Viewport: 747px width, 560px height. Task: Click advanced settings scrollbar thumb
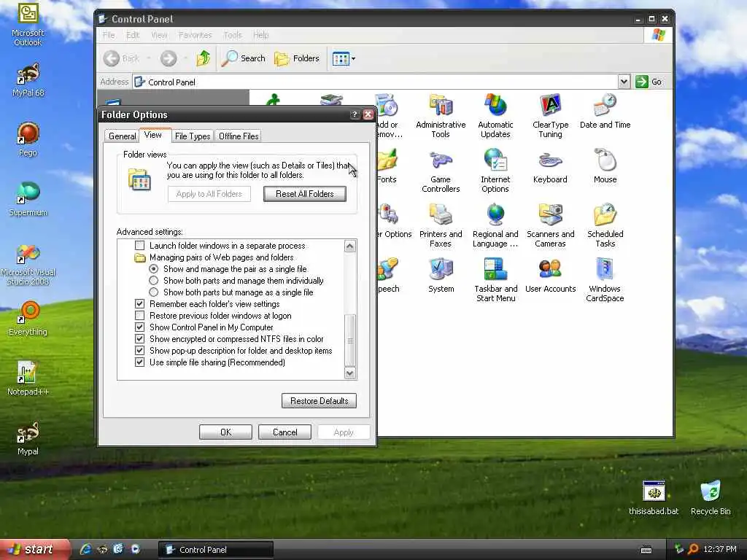[349, 341]
